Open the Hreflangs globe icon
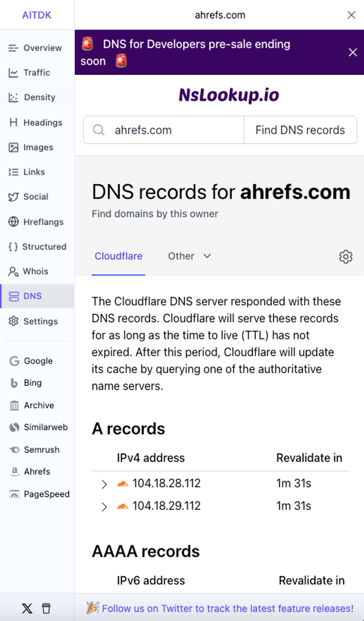The height and width of the screenshot is (621, 364). click(13, 222)
